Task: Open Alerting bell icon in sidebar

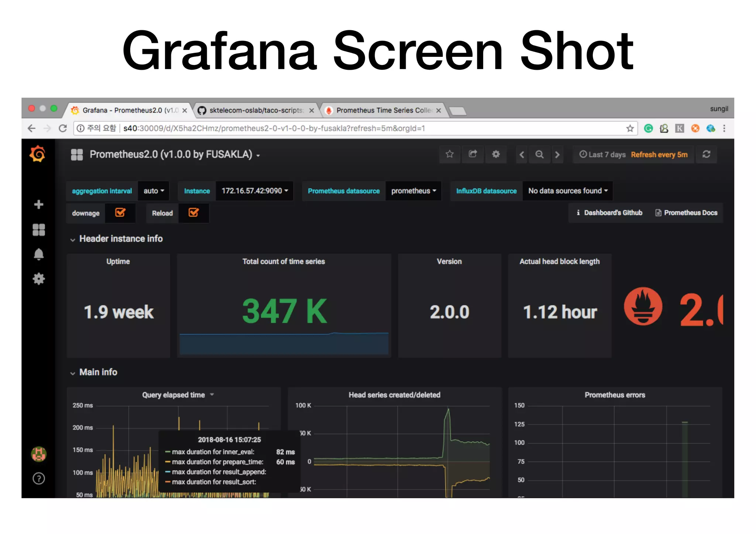Action: 38,254
